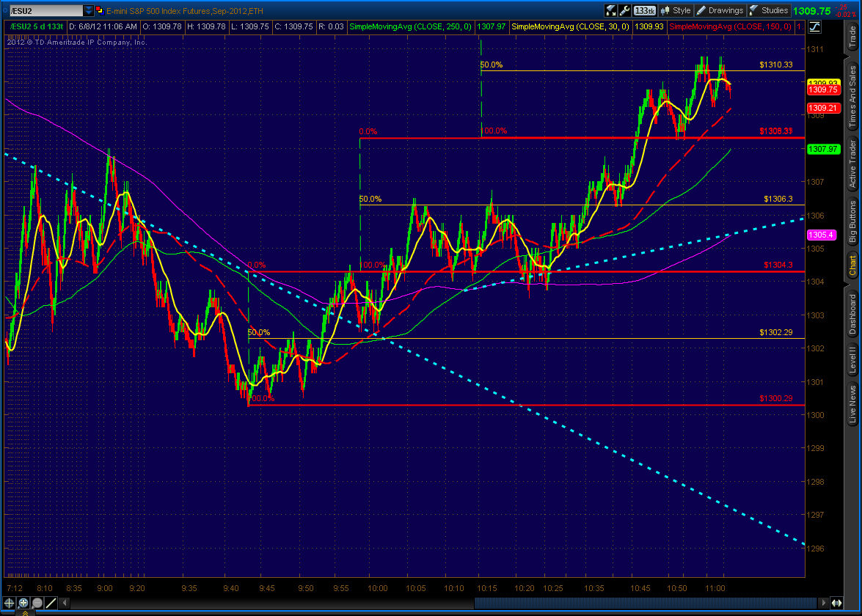
Task: Click the red 1309.21 price bubble
Action: [823, 108]
